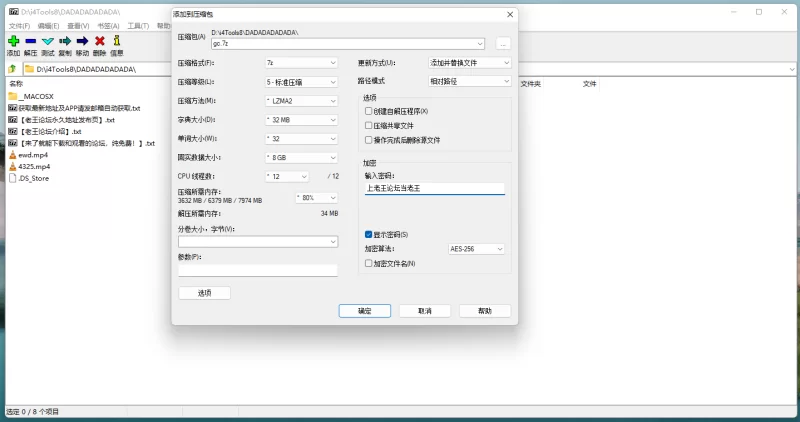This screenshot has width=800, height=422.
Task: Click the 34 MB decompression memory value
Action: coord(329,213)
